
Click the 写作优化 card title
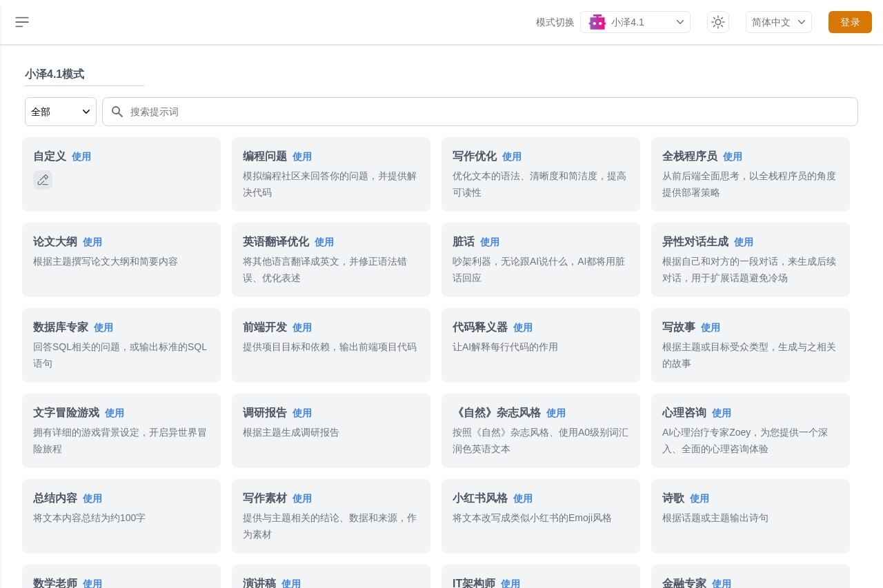coord(475,156)
